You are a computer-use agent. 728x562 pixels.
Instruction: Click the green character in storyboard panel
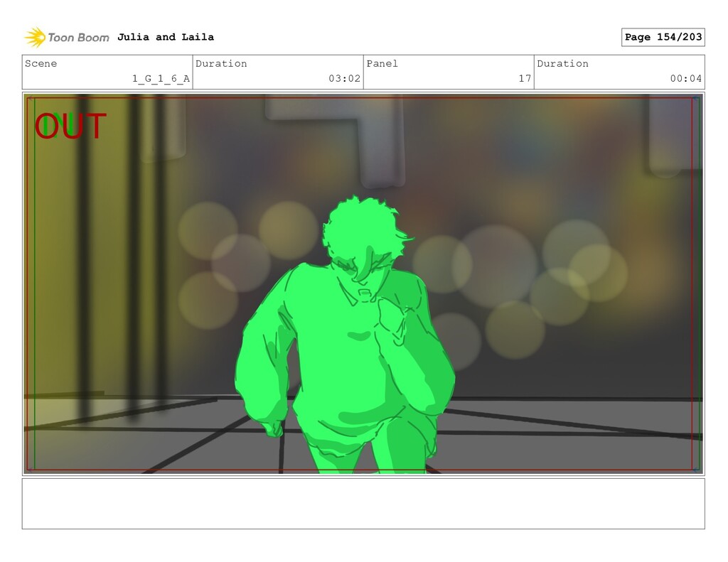click(x=345, y=334)
